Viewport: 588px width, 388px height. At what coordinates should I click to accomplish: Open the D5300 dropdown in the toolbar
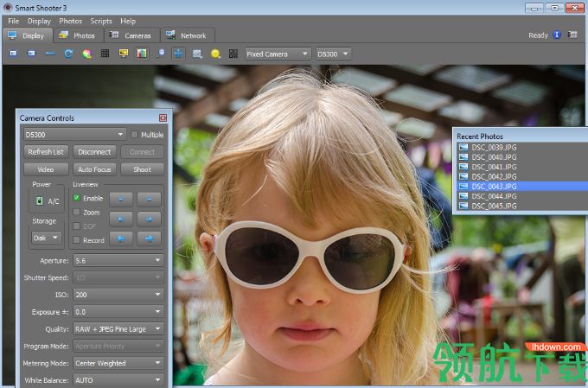pos(334,54)
